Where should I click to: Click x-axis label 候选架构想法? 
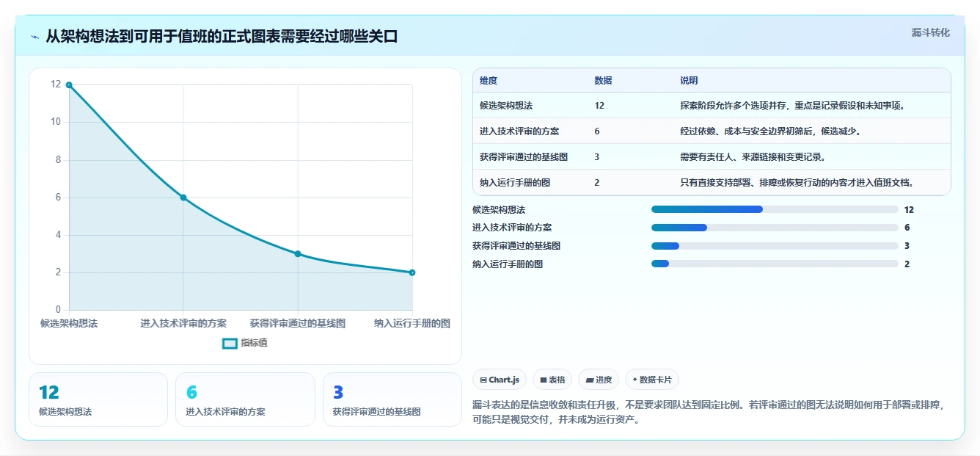tap(69, 323)
